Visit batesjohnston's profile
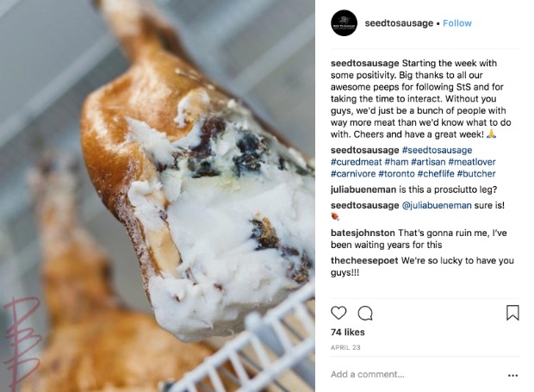 363,233
